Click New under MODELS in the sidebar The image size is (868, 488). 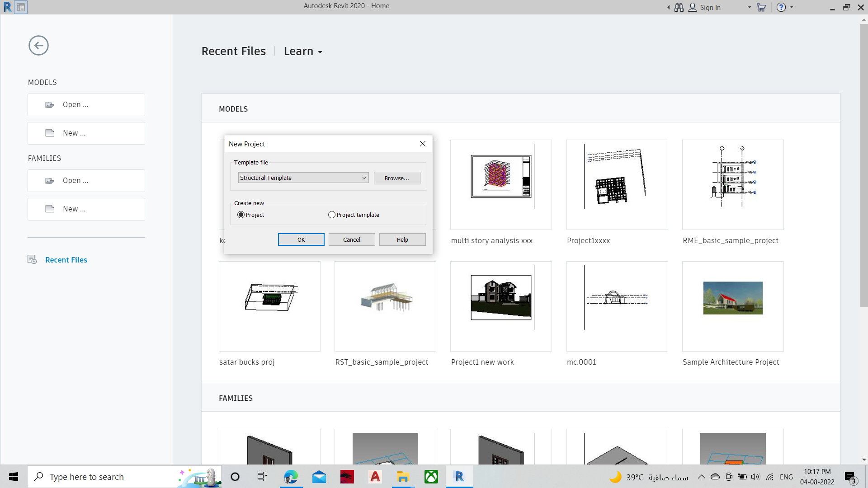coord(86,133)
